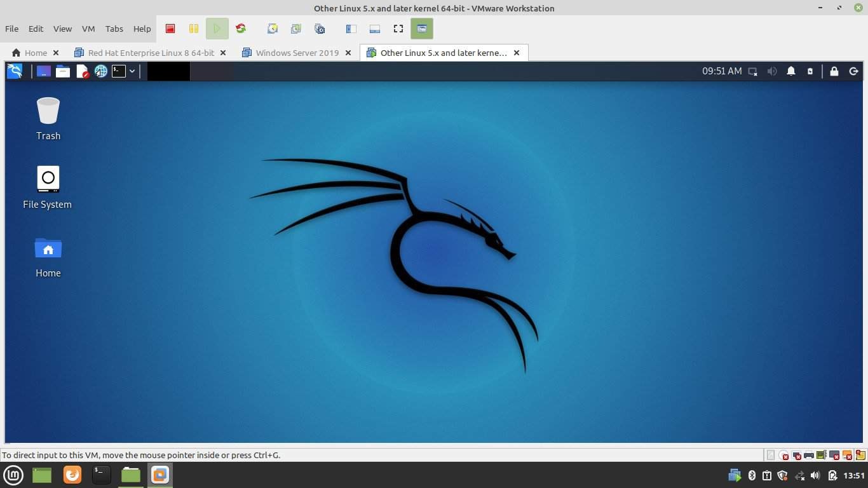Click the VMware status bar printer icon
This screenshot has width=868, height=488.
809,455
